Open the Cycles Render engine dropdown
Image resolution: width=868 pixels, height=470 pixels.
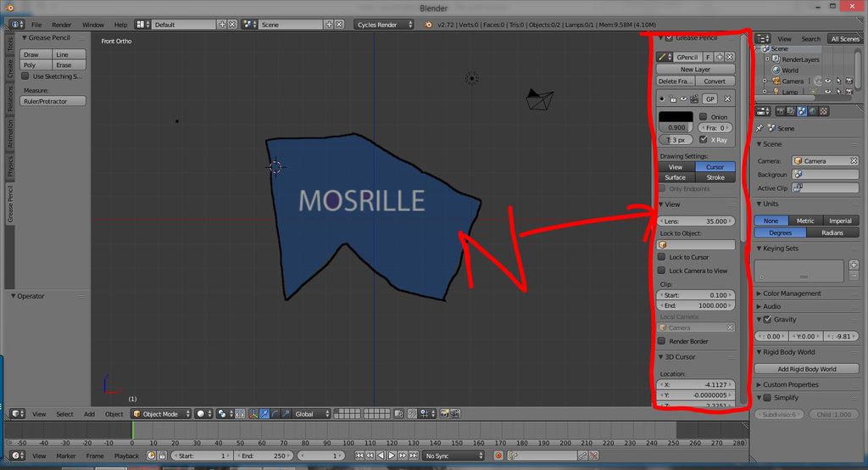(x=384, y=25)
